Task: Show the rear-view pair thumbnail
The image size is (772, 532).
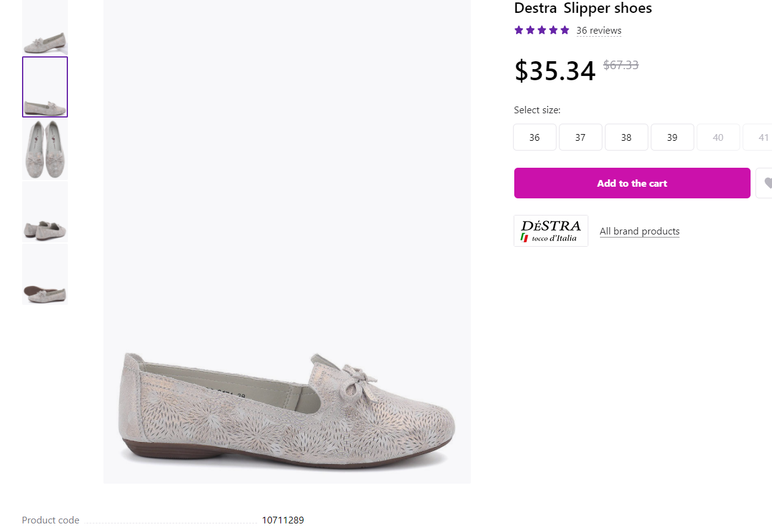Action: (x=45, y=212)
